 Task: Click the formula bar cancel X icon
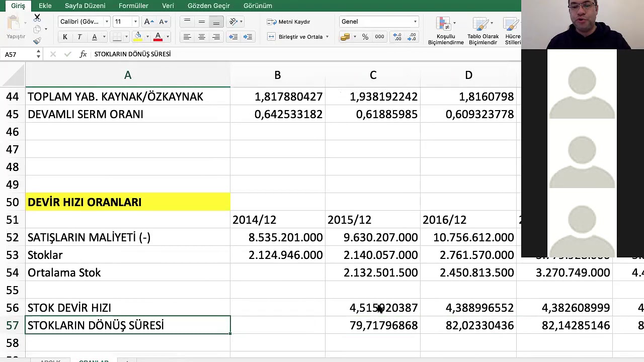tap(53, 54)
